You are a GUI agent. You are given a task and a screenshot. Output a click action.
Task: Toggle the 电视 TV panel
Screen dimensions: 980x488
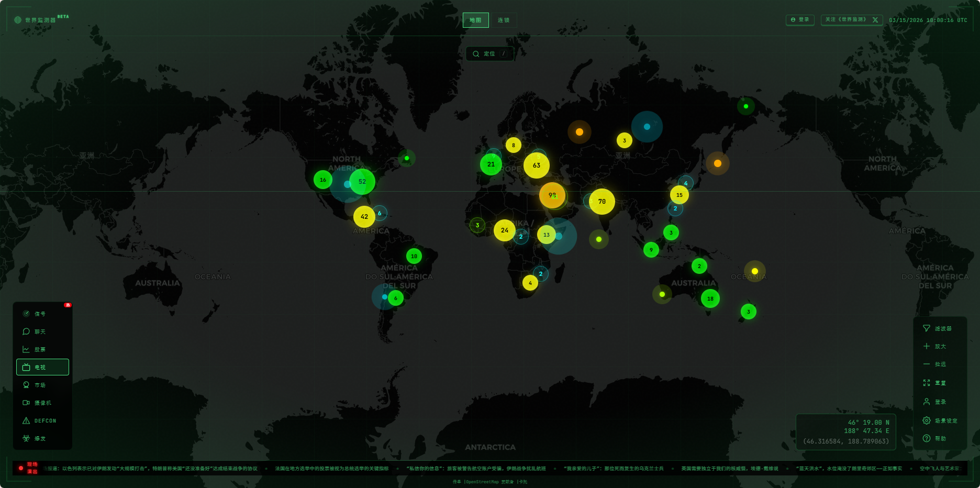[x=42, y=367]
